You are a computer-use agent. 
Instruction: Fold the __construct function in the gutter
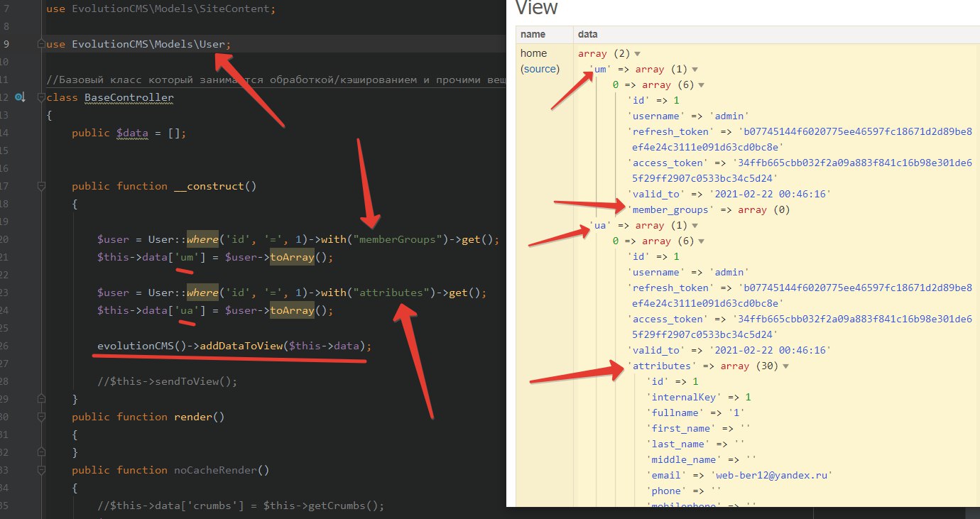pyautogui.click(x=41, y=186)
